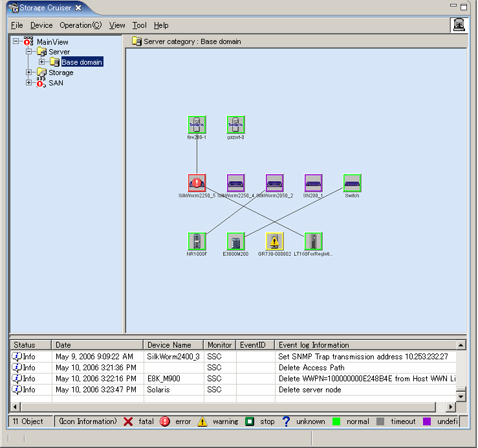Collapse the MainView tree node
The image size is (478, 448).
(16, 41)
